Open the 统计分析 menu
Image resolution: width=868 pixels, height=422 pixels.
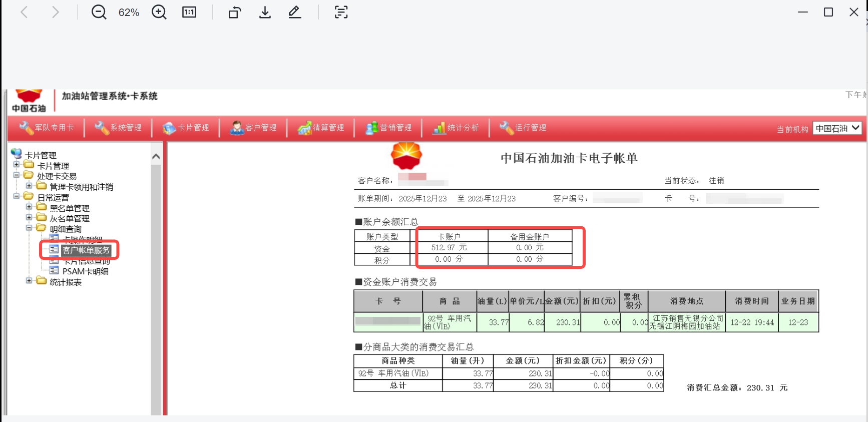click(x=456, y=128)
